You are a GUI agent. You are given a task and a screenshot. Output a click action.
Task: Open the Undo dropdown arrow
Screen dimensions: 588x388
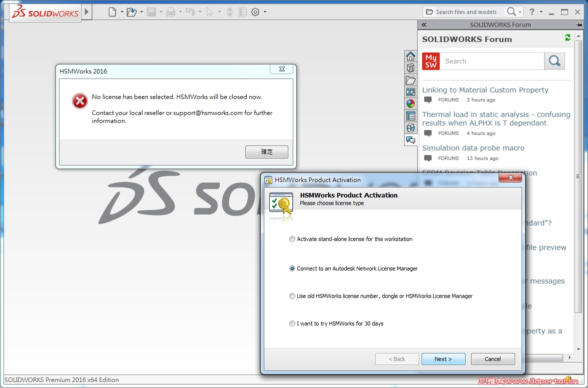200,12
